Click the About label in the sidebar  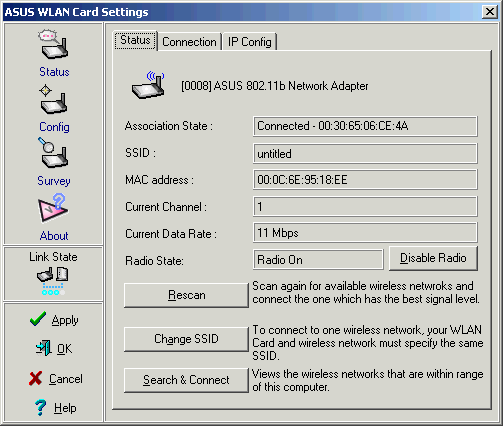tap(54, 236)
